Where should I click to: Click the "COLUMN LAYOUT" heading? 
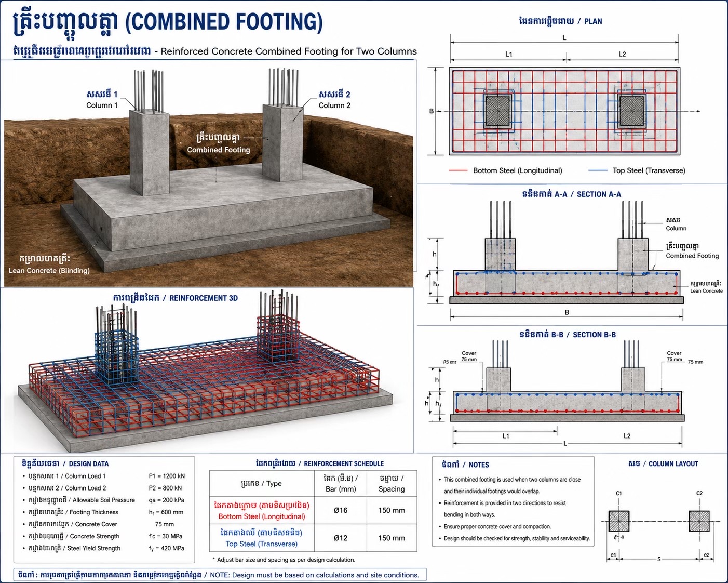click(673, 463)
